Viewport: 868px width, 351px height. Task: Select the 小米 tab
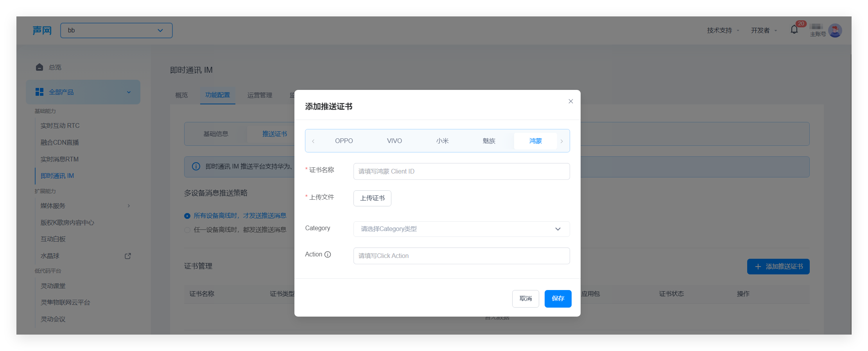[x=442, y=141]
